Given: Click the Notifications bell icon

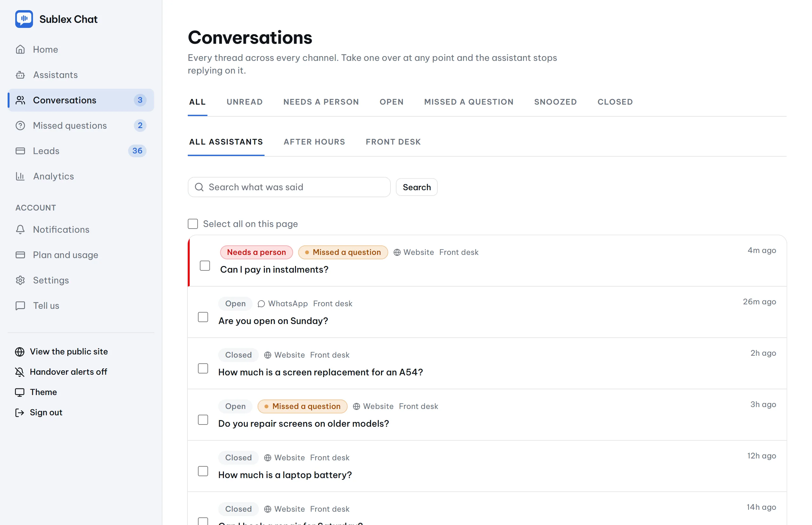Looking at the screenshot, I should pyautogui.click(x=21, y=230).
